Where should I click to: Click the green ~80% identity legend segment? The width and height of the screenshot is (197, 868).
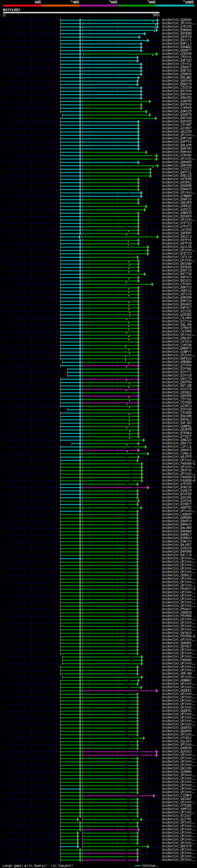click(x=136, y=6)
